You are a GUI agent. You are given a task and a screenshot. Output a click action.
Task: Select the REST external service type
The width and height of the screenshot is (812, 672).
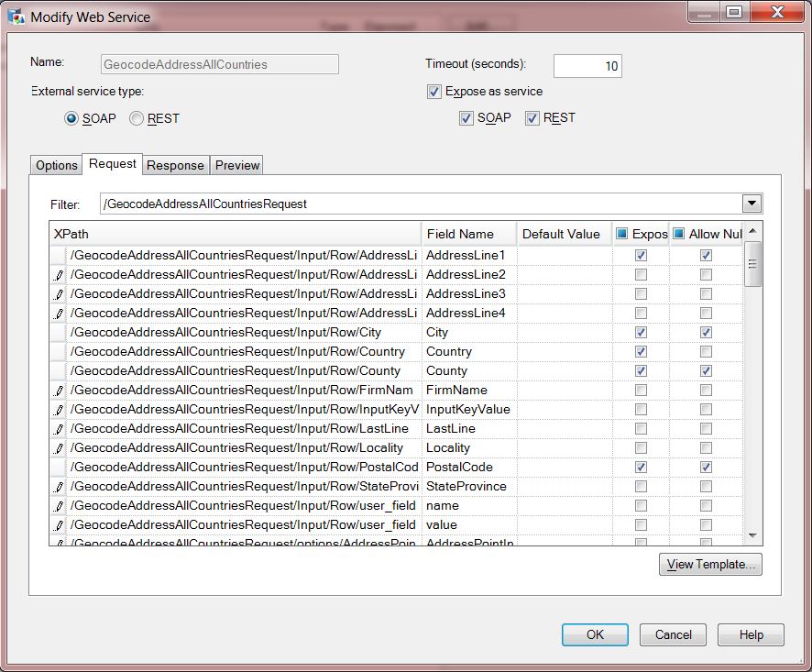pos(136,118)
